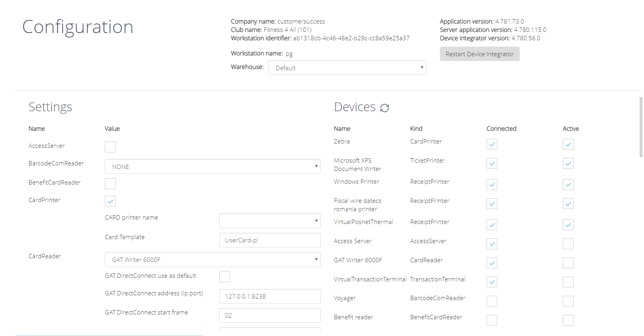Open the Warehouse dropdown
Screen dimensions: 644x336
pyautogui.click(x=347, y=68)
